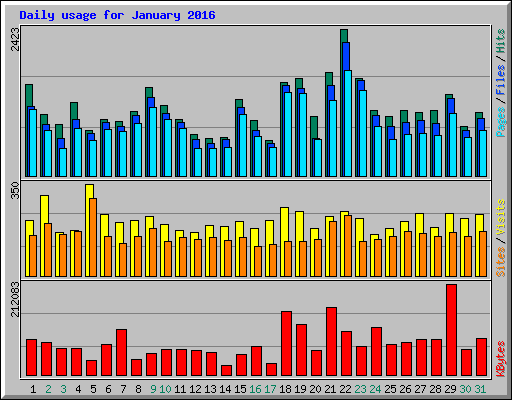This screenshot has width=512, height=400.
Task: Select the red KBytes bar for day 31
Action: [x=481, y=357]
